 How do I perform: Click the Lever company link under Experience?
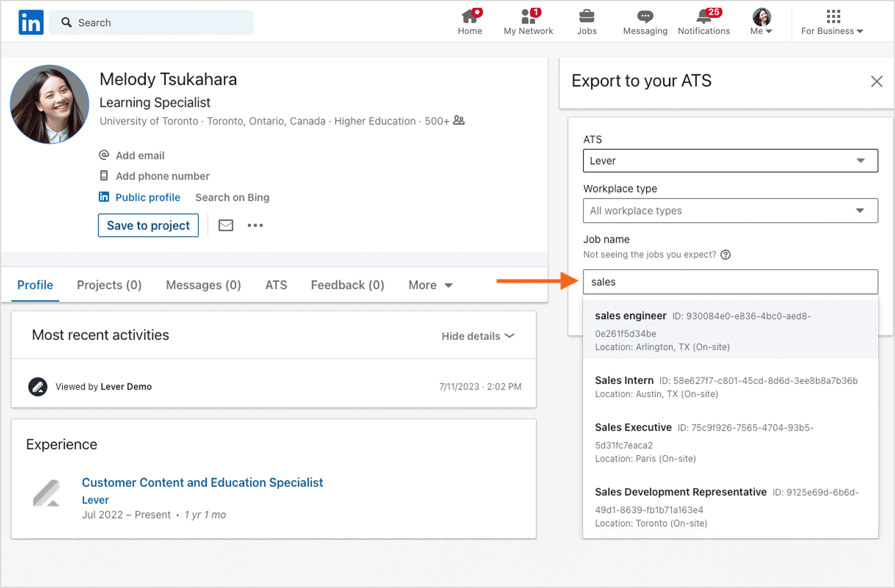pyautogui.click(x=95, y=500)
